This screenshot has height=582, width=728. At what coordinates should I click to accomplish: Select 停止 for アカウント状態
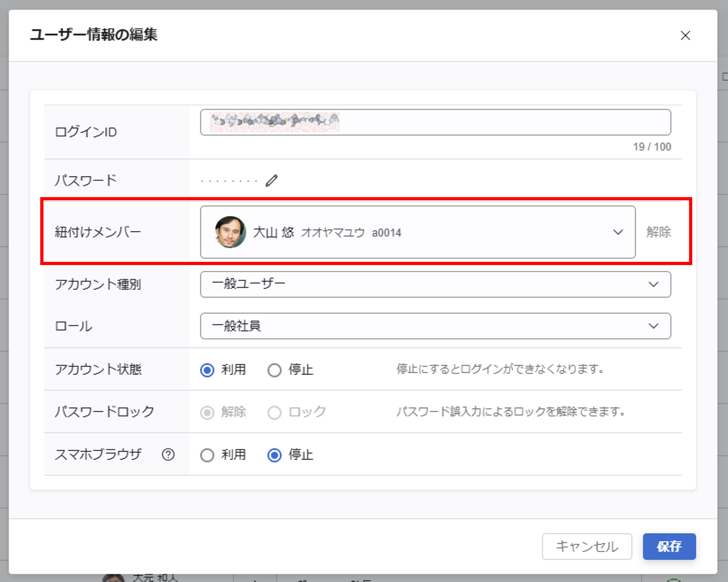(x=274, y=370)
